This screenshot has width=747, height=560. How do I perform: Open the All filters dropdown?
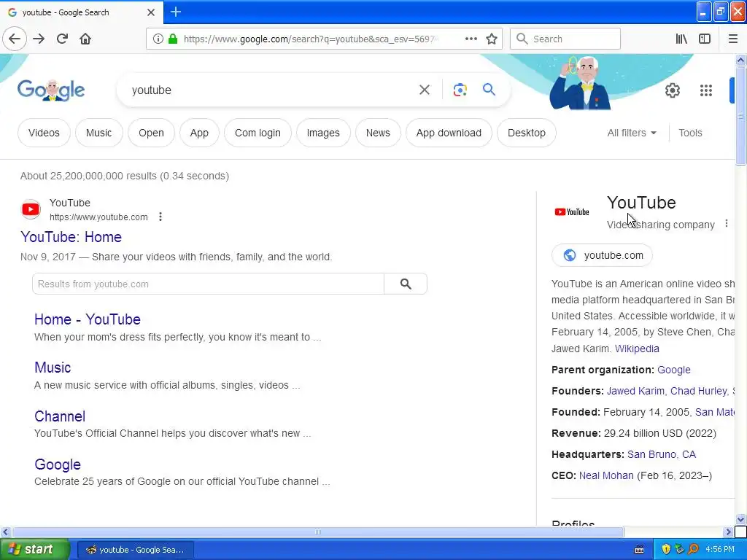632,133
